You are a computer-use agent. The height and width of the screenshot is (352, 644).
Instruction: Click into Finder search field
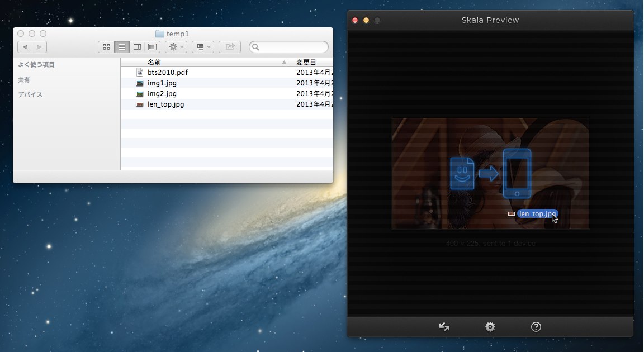288,47
